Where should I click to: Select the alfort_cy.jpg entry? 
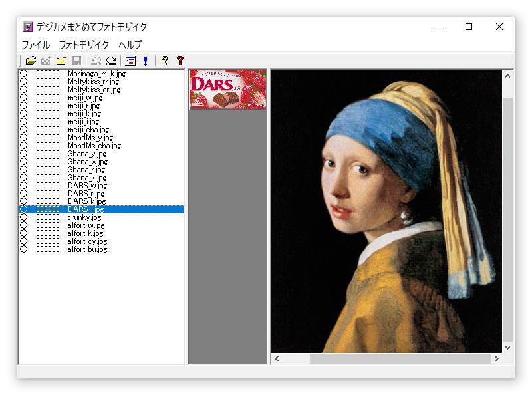point(102,241)
